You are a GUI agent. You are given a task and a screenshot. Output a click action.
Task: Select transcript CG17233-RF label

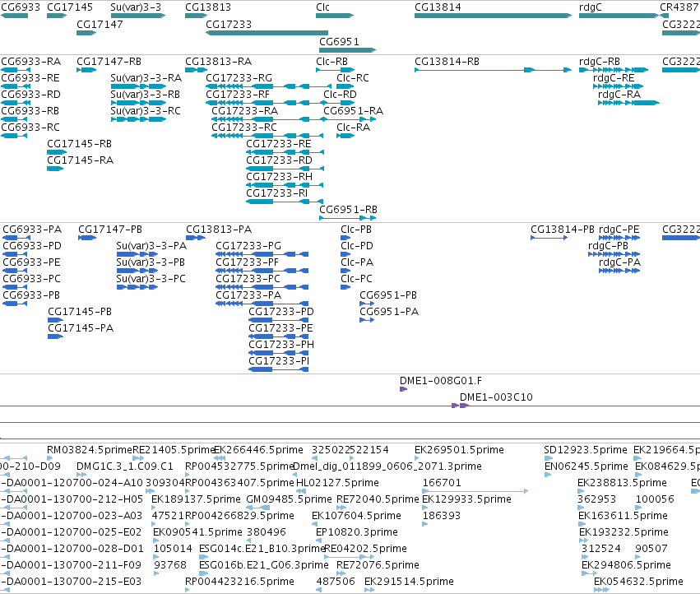point(238,95)
